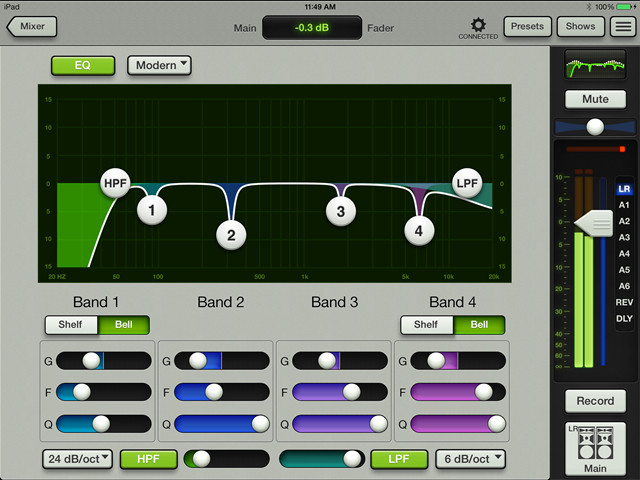Click the Band 3 gain slider
Screen dimensions: 640x480
click(333, 361)
